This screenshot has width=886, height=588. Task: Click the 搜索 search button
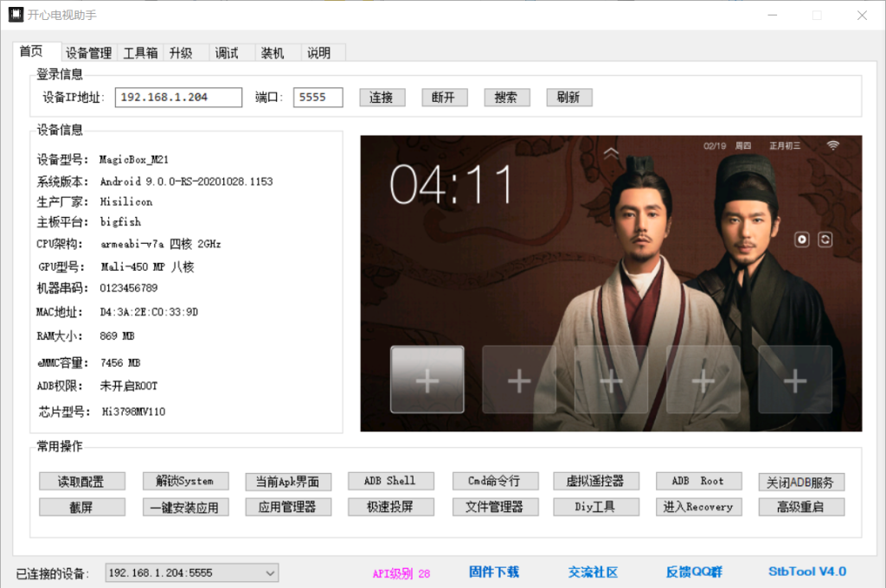pyautogui.click(x=506, y=98)
